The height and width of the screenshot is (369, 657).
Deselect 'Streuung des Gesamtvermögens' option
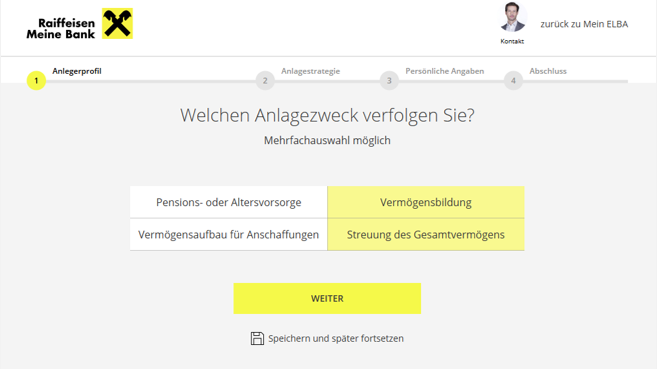tap(426, 235)
